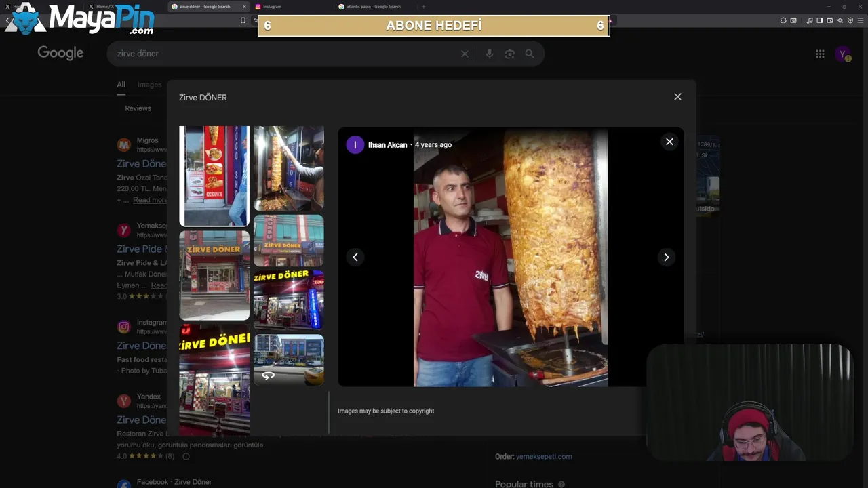Open the browser extensions puzzle icon
The width and height of the screenshot is (868, 488).
click(x=783, y=20)
